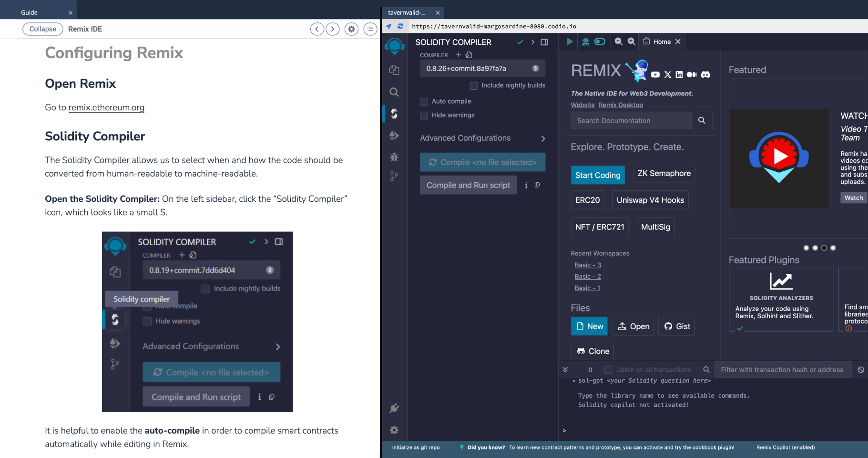
Task: Open the Debugger bug icon in sidebar
Action: click(x=394, y=157)
